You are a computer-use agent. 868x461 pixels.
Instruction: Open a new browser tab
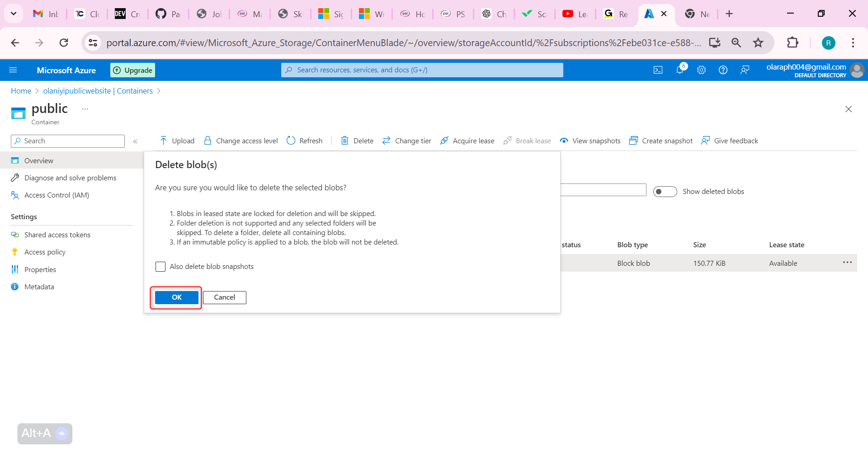(x=729, y=14)
